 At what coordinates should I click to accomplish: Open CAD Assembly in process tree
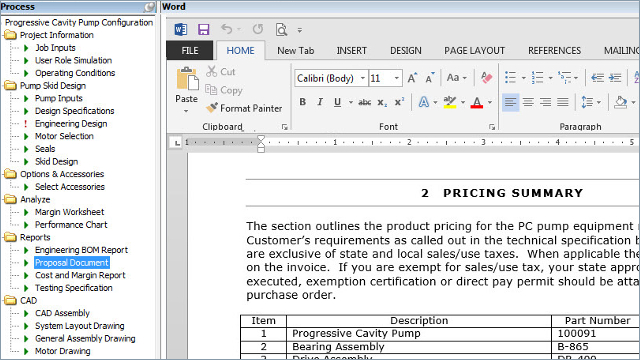pyautogui.click(x=62, y=313)
